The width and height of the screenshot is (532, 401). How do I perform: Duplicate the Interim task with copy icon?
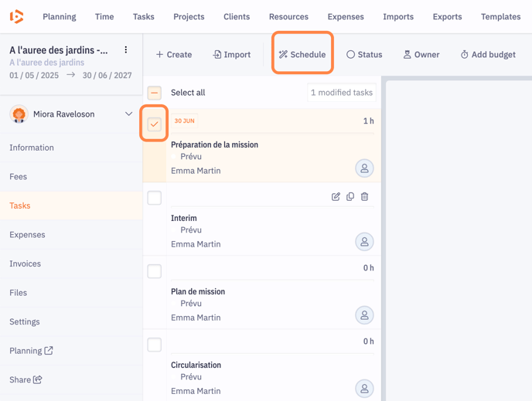click(x=350, y=197)
